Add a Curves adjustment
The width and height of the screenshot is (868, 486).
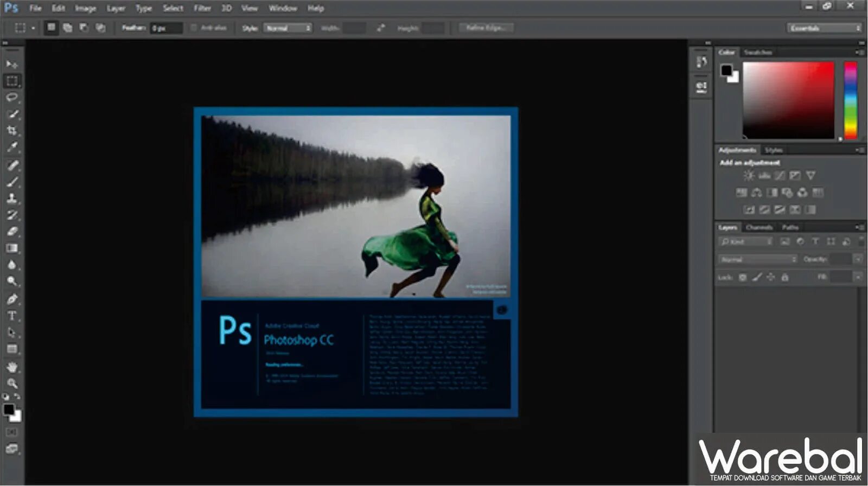780,175
